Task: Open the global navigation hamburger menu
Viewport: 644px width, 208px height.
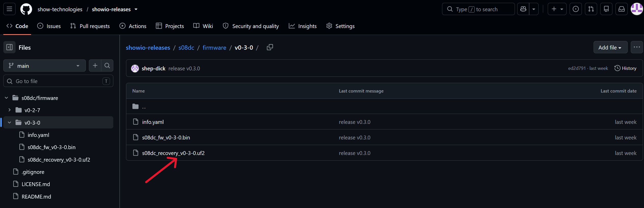Action: 9,9
